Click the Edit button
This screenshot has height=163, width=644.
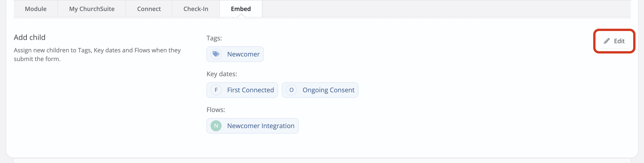coord(614,41)
